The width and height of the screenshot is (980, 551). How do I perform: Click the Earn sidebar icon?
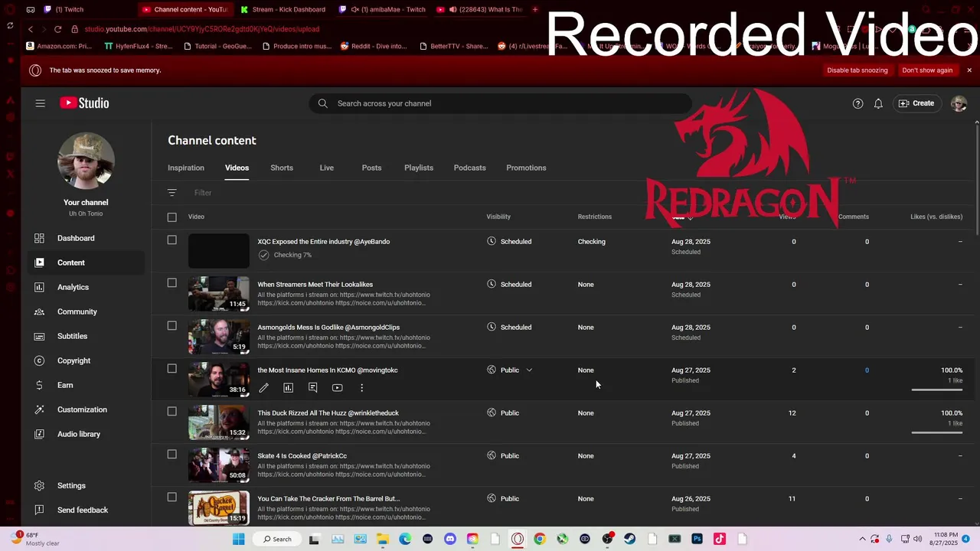(40, 385)
